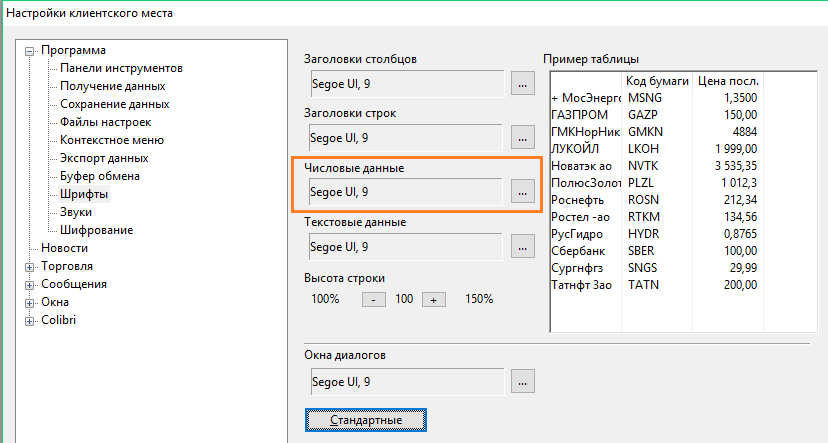Click the Заголовки столбцов font field

point(407,84)
